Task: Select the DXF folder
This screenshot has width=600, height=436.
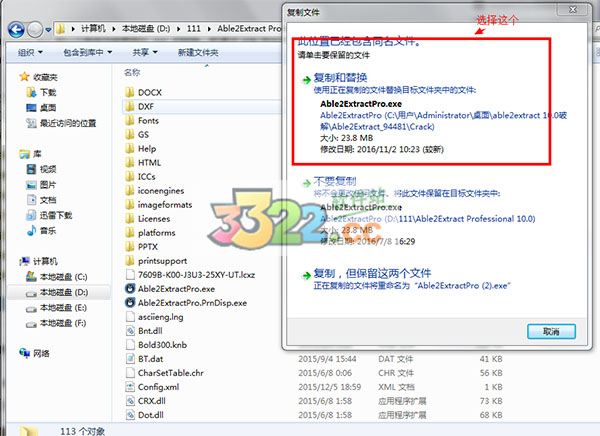Action: point(146,106)
